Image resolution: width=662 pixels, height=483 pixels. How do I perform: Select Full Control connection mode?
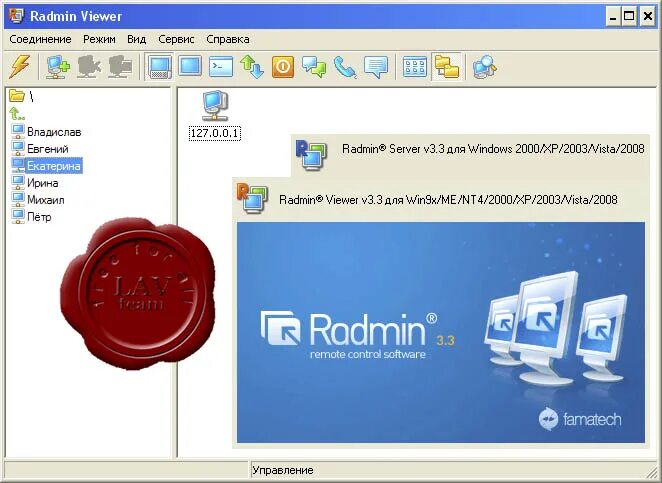pos(158,67)
